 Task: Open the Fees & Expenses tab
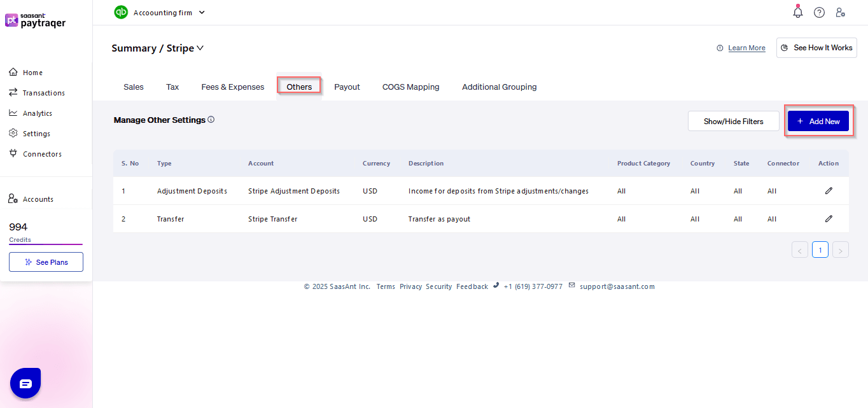[x=233, y=87]
